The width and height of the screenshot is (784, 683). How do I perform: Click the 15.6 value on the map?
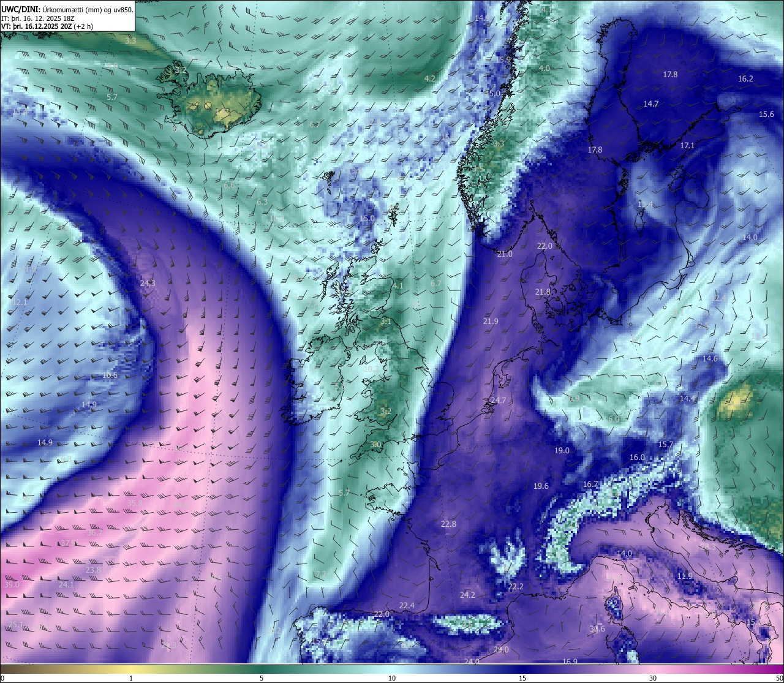point(766,114)
